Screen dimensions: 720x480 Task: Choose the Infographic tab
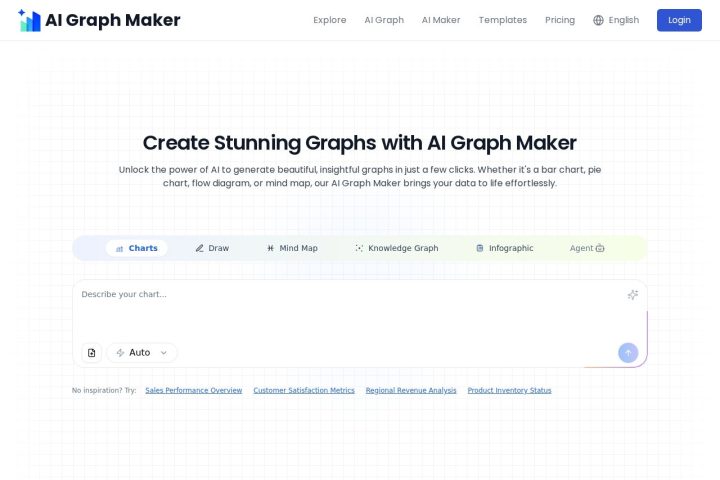coord(505,248)
